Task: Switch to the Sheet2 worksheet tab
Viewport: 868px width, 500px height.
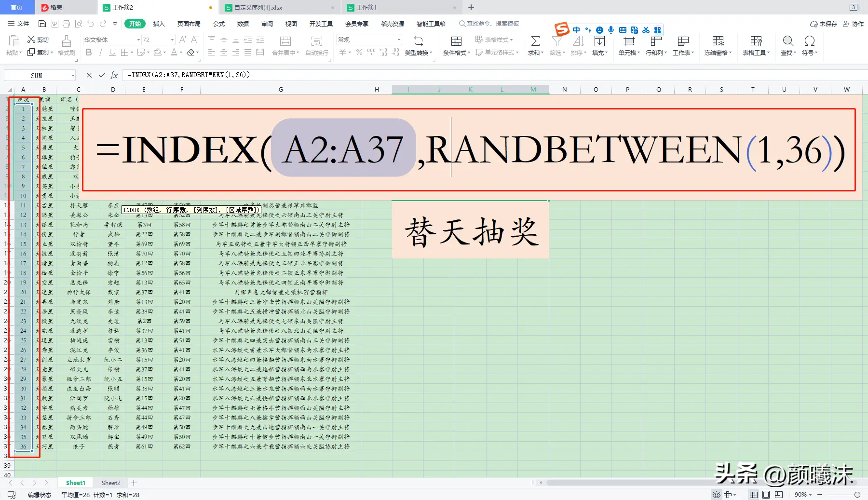Action: pyautogui.click(x=111, y=483)
